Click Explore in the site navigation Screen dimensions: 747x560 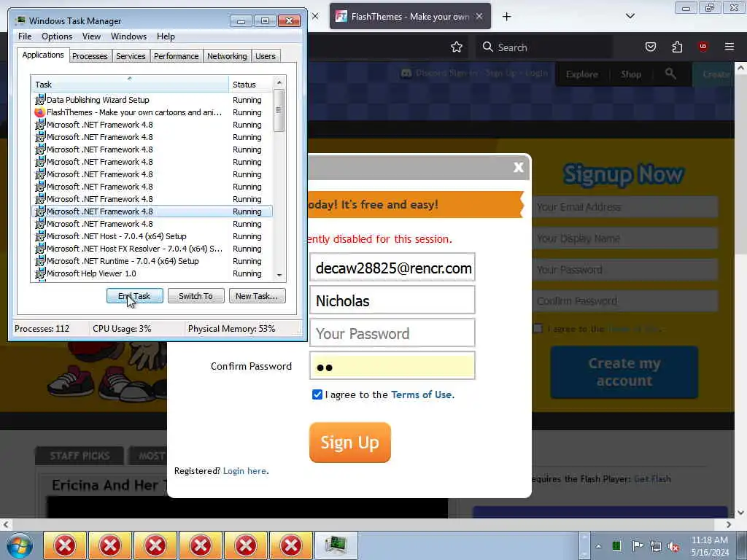click(x=581, y=74)
